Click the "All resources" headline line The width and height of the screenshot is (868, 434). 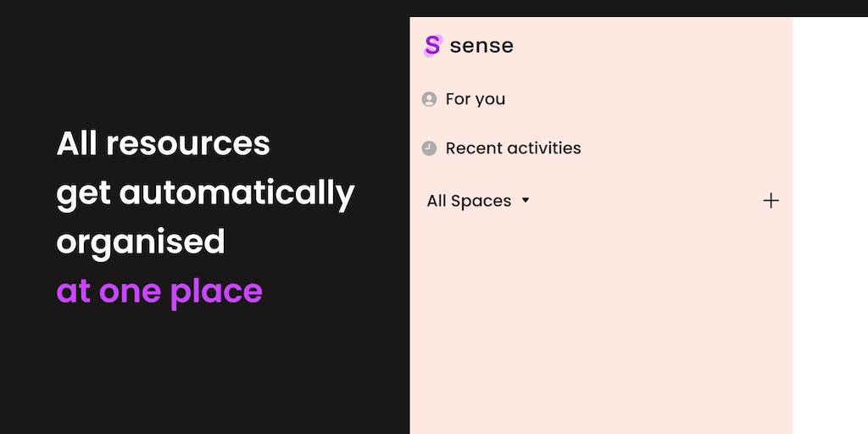tap(163, 143)
